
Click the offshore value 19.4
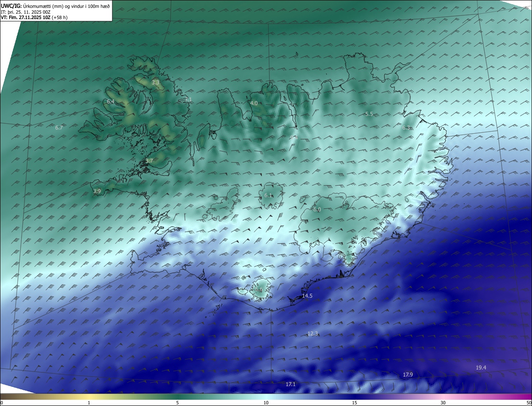(x=481, y=367)
